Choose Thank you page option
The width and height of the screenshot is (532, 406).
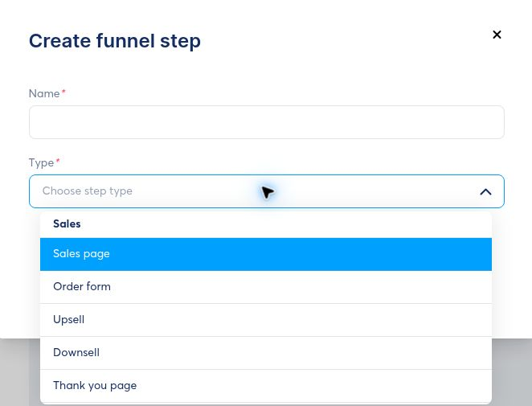pos(266,386)
